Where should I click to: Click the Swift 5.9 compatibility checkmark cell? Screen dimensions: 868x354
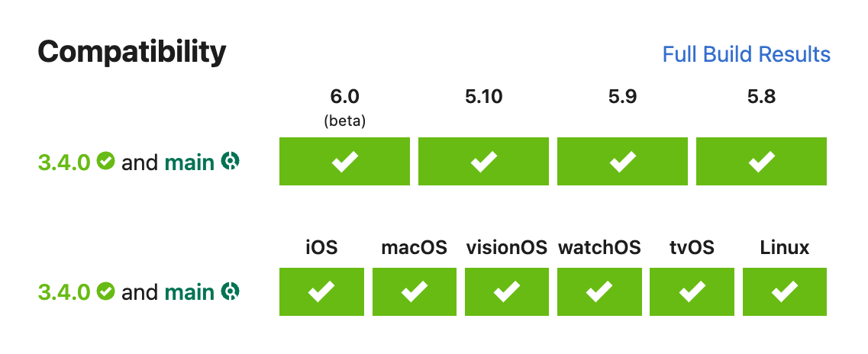(x=622, y=161)
